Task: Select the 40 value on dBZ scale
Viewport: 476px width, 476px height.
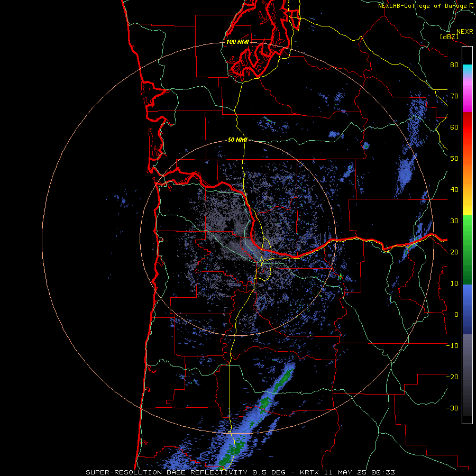Action: (x=454, y=190)
